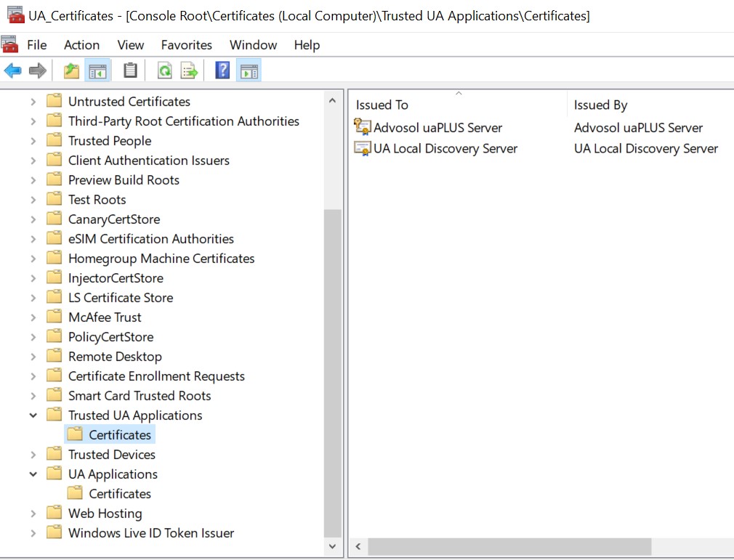The image size is (734, 560).
Task: Select Certificates folder under UA Applications
Action: (x=119, y=494)
